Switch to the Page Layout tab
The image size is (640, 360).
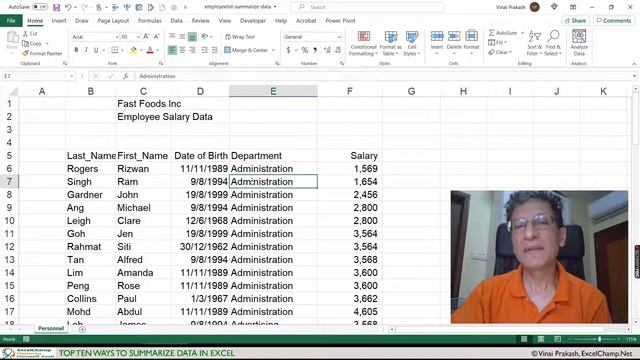pyautogui.click(x=113, y=20)
